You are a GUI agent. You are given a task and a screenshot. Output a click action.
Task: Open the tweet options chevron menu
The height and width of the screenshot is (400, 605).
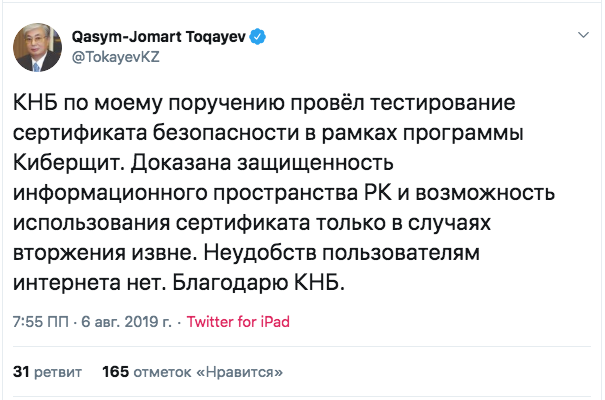point(583,35)
